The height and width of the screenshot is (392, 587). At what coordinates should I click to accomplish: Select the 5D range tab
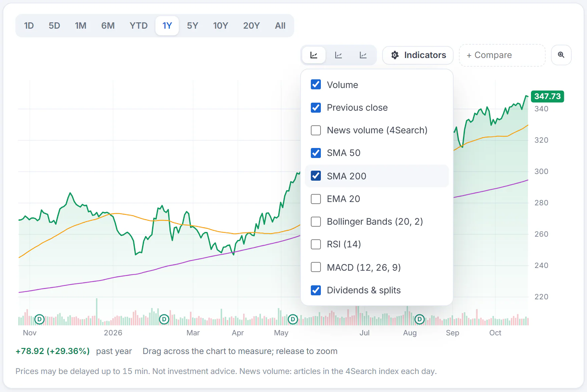coord(54,26)
